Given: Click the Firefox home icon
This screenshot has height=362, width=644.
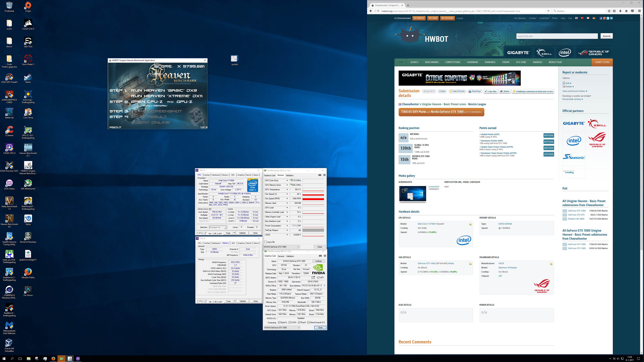Looking at the screenshot, I should coord(626,11).
